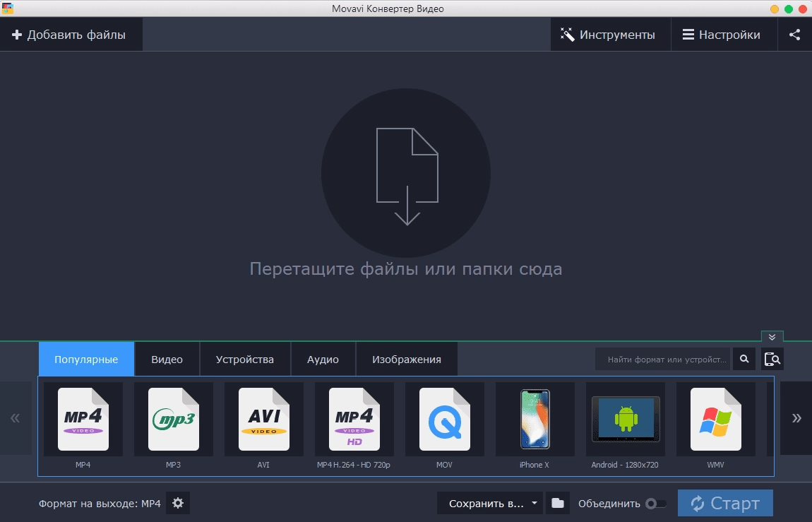This screenshot has height=522, width=812.
Task: Collapse the format panel with double chevron
Action: tap(772, 337)
